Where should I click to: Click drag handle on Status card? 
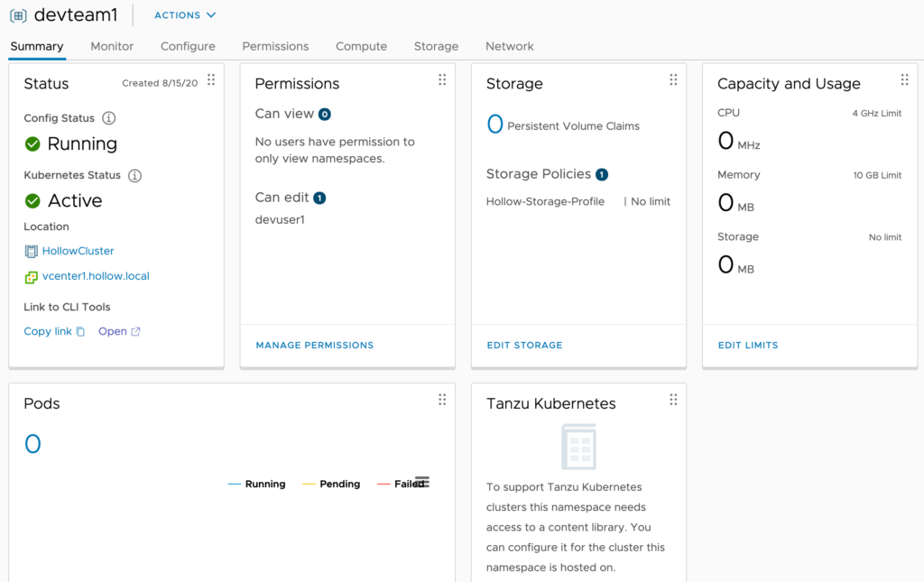pos(211,80)
